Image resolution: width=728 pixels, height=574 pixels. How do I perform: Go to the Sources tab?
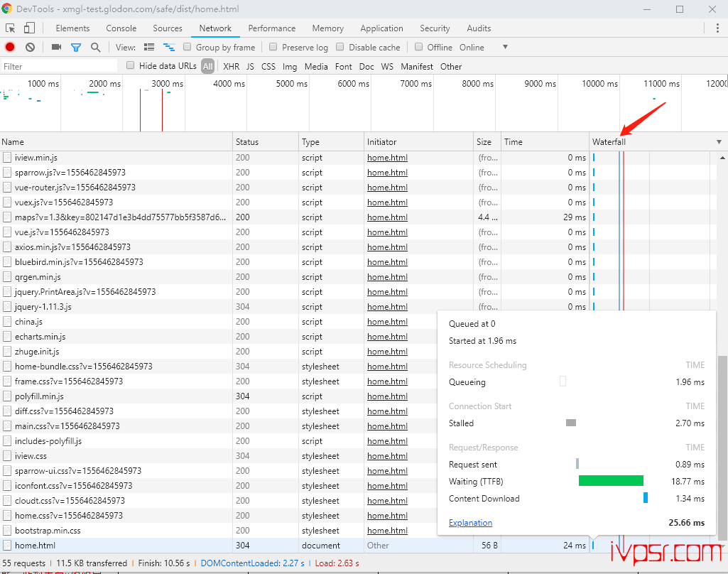[x=168, y=28]
